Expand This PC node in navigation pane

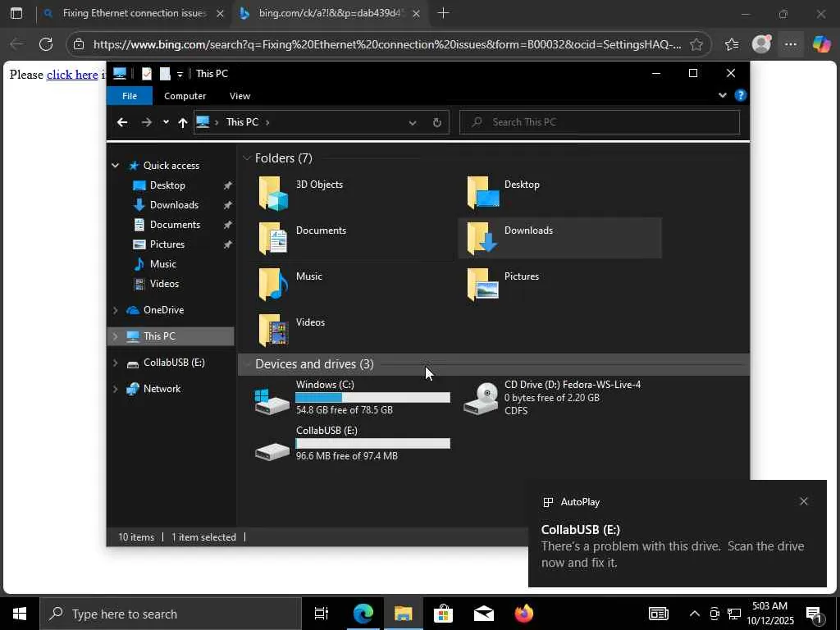coord(115,336)
